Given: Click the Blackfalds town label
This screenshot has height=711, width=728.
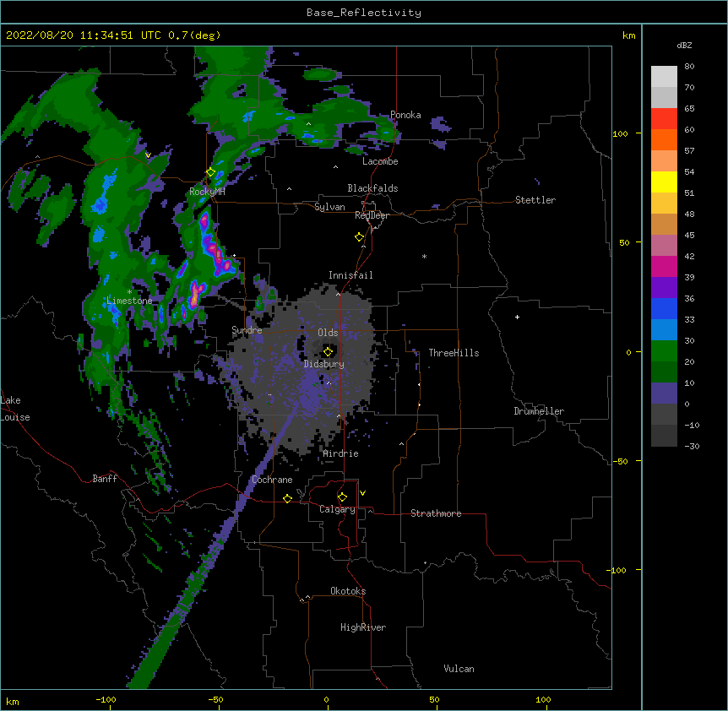Looking at the screenshot, I should 372,188.
